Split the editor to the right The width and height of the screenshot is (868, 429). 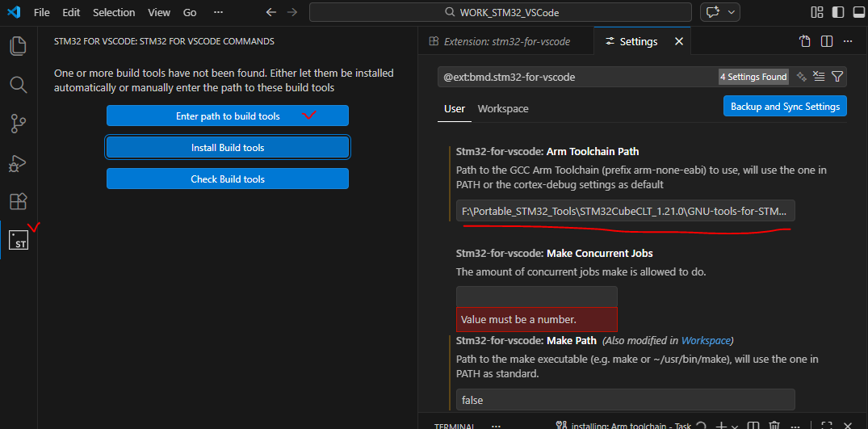(x=827, y=41)
